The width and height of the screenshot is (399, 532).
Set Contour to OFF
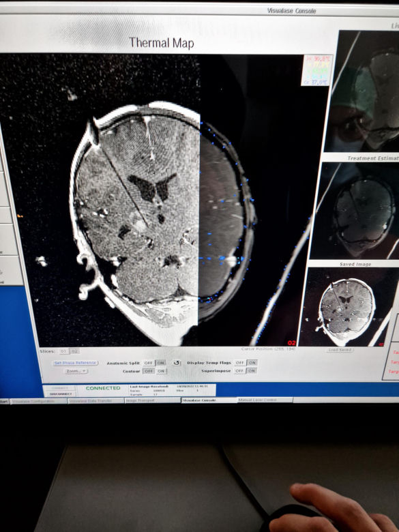pos(148,371)
